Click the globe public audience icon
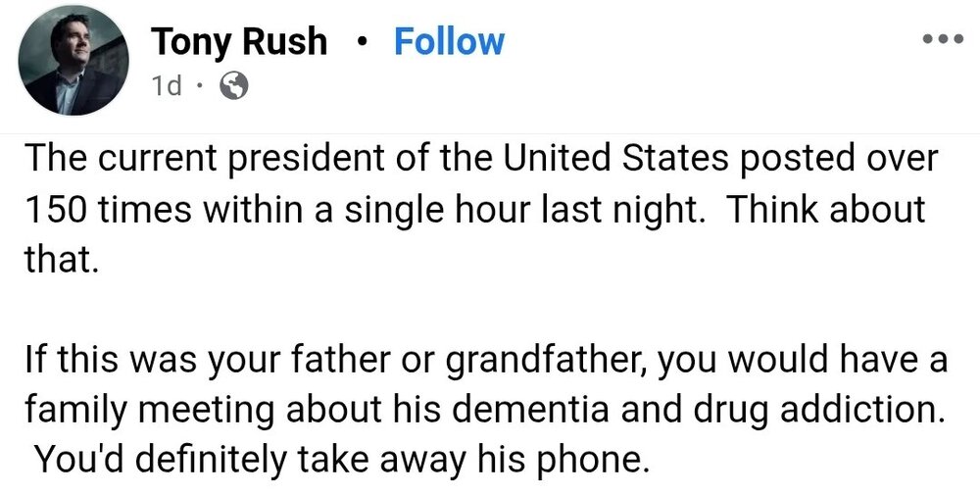 coord(233,87)
